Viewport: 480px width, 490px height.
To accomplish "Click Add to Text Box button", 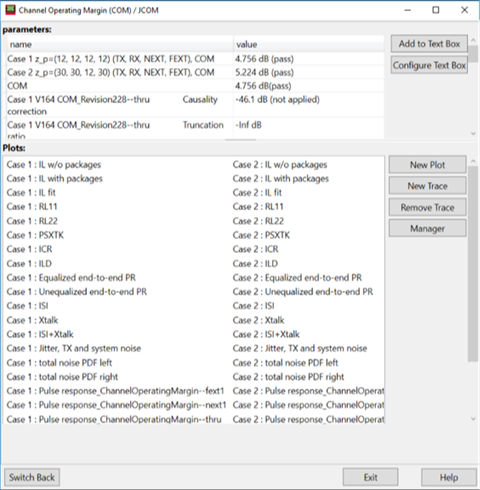I will (429, 44).
